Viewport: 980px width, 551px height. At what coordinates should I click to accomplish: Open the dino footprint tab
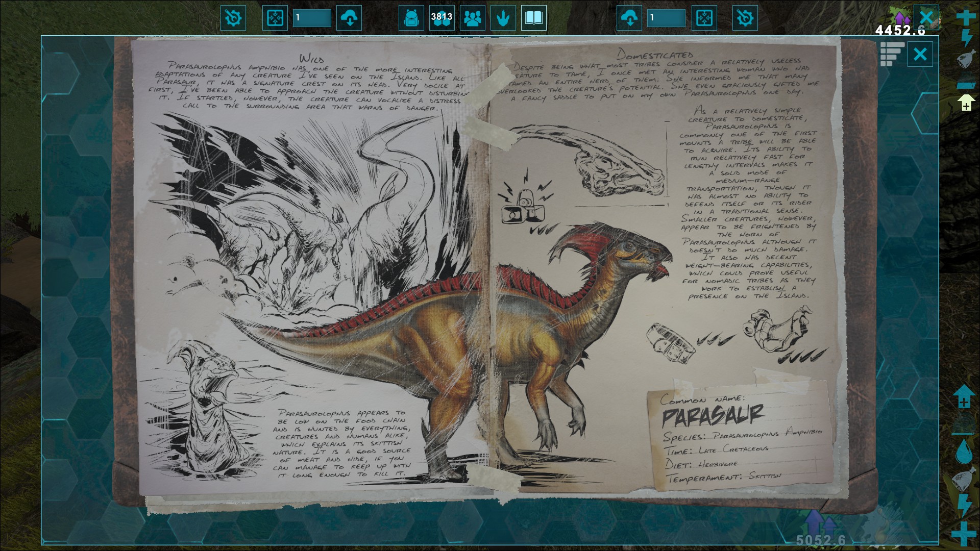503,18
